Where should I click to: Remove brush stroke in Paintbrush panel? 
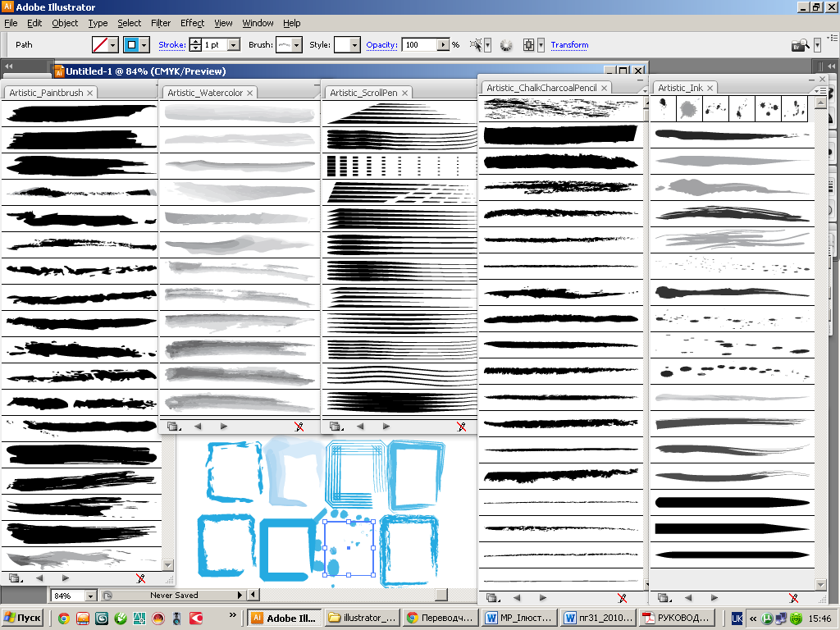(x=140, y=578)
